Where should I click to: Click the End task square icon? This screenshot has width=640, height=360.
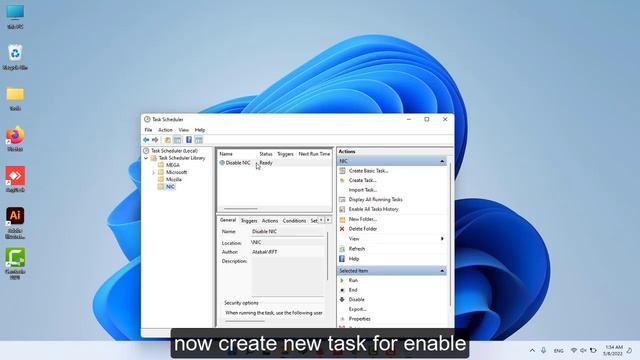click(x=342, y=290)
